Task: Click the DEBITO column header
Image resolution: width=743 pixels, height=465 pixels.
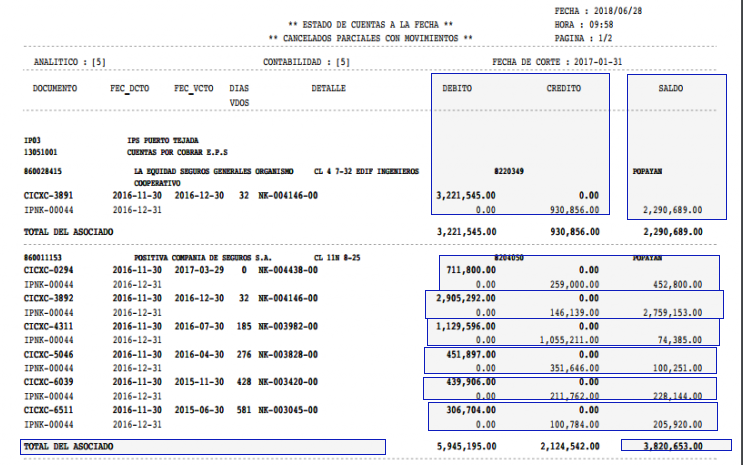Action: (x=457, y=88)
